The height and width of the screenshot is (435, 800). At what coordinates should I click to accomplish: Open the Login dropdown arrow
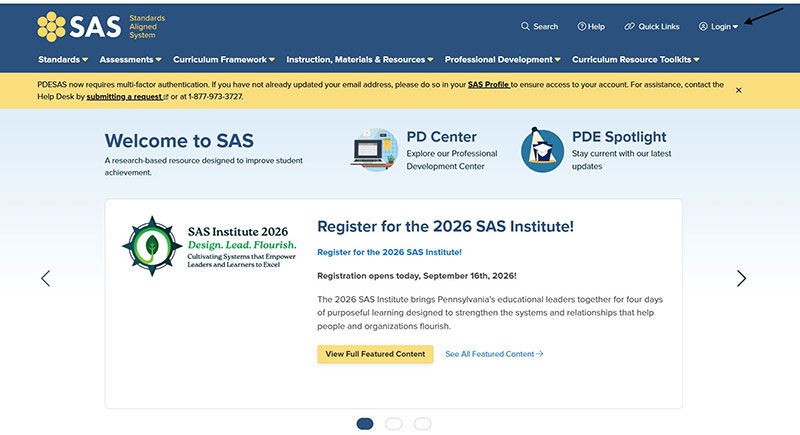tap(735, 27)
